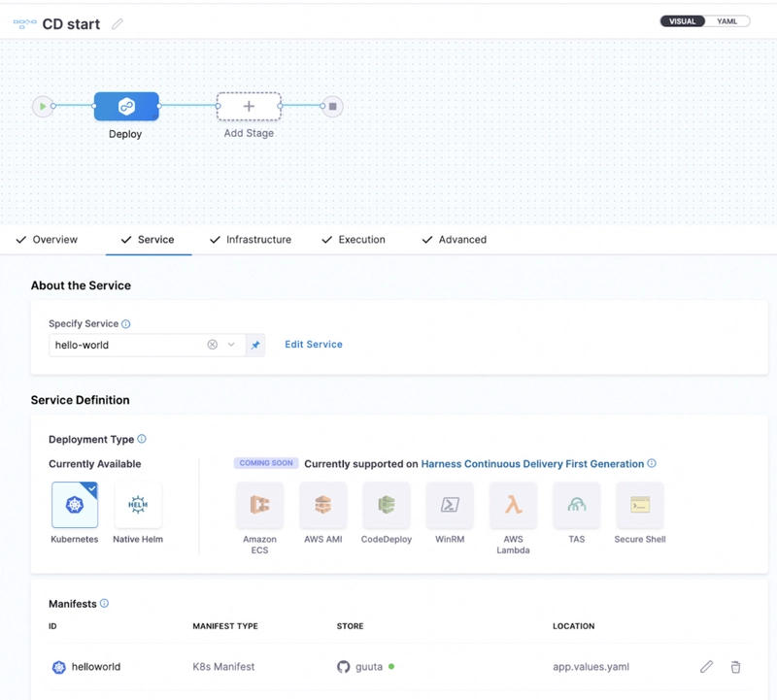Open the Execution tab
This screenshot has width=777, height=700.
coord(354,240)
